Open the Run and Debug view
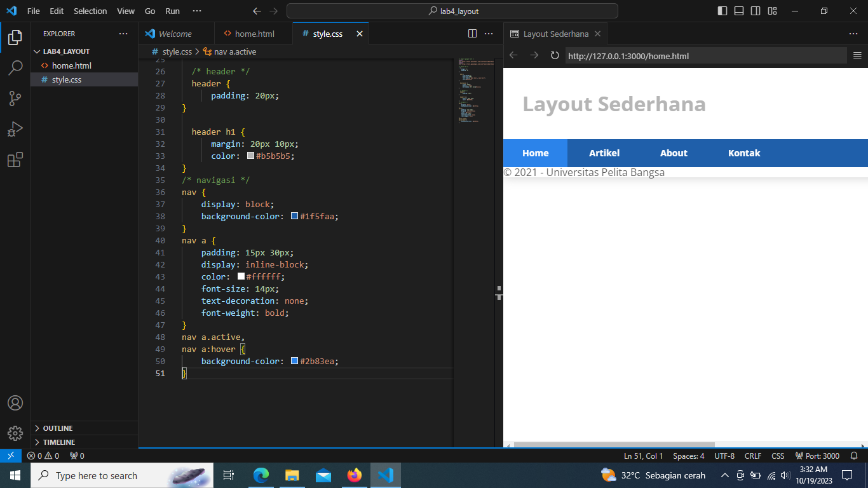This screenshot has width=868, height=488. pyautogui.click(x=15, y=129)
